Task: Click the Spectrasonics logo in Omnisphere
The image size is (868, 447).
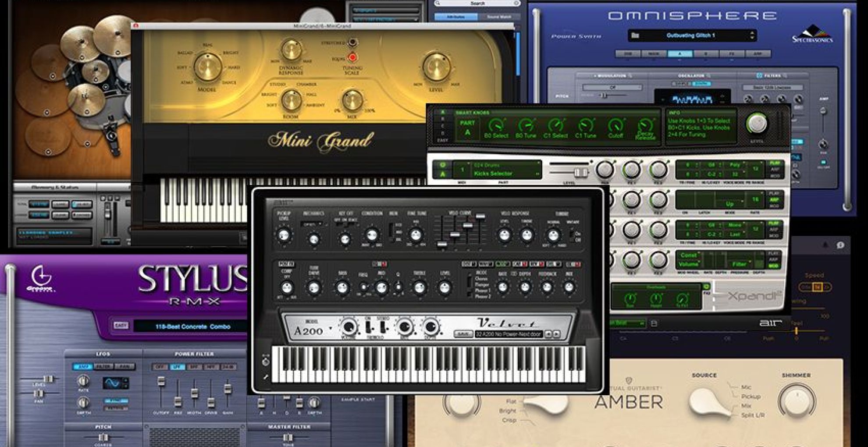Action: (812, 34)
